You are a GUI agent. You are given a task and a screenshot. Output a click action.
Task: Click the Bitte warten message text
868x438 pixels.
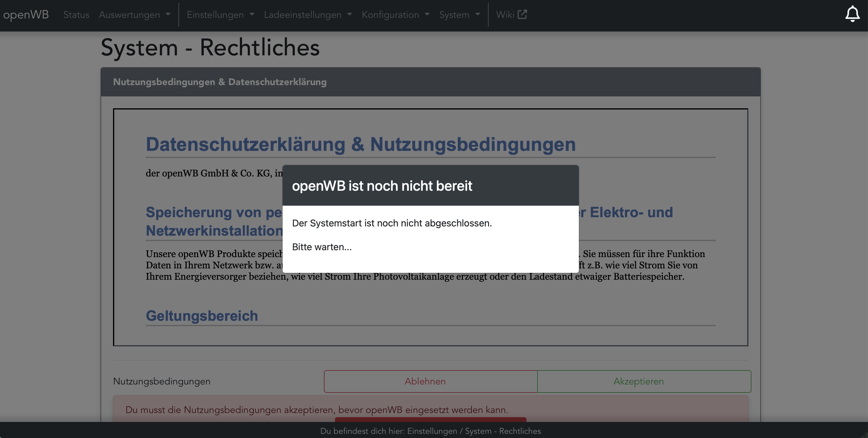click(322, 247)
